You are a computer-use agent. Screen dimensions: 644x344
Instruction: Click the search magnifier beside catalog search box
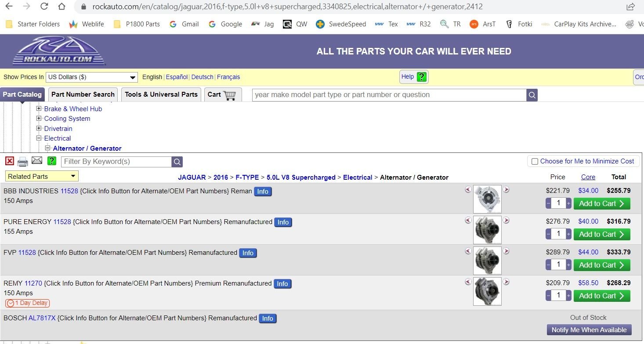[x=532, y=95]
